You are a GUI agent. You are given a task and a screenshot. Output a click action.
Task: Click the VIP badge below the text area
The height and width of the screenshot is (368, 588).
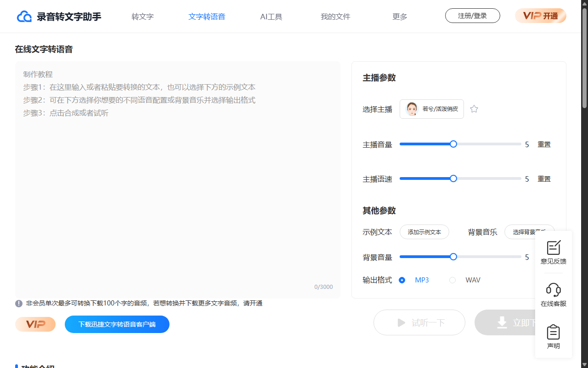pyautogui.click(x=35, y=324)
